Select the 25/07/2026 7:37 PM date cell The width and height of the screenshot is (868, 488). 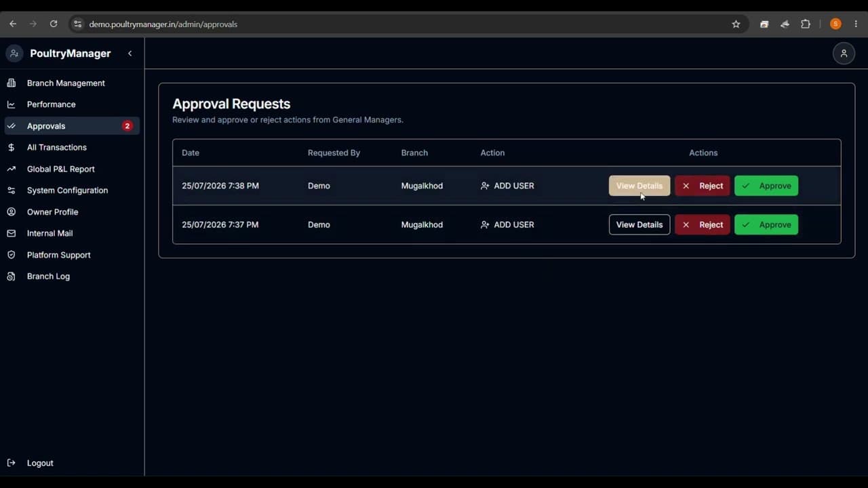tap(220, 224)
